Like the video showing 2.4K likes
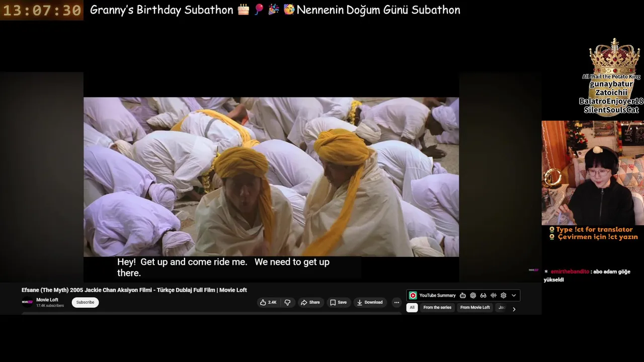 pyautogui.click(x=268, y=302)
